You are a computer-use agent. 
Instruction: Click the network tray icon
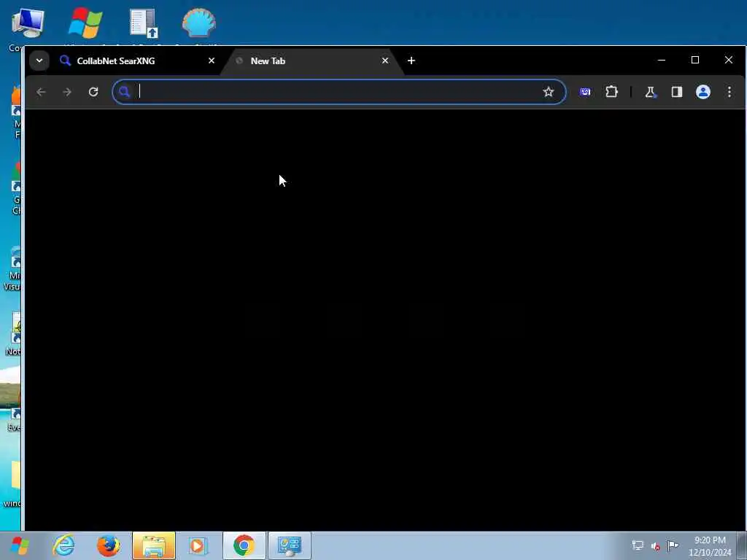(x=638, y=545)
